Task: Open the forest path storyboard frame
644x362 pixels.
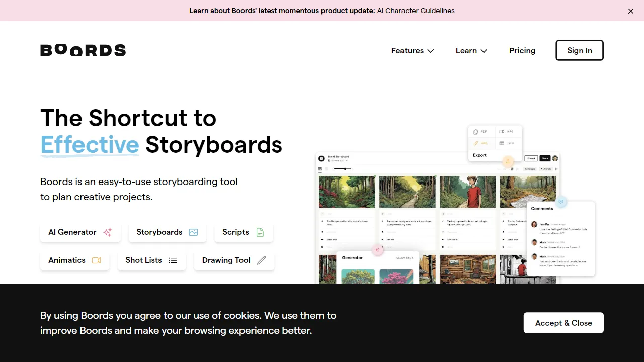Action: (408, 191)
